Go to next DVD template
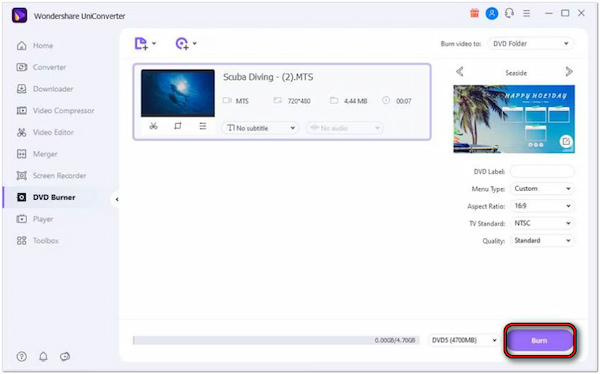Image resolution: width=600 pixels, height=374 pixels. pos(569,72)
